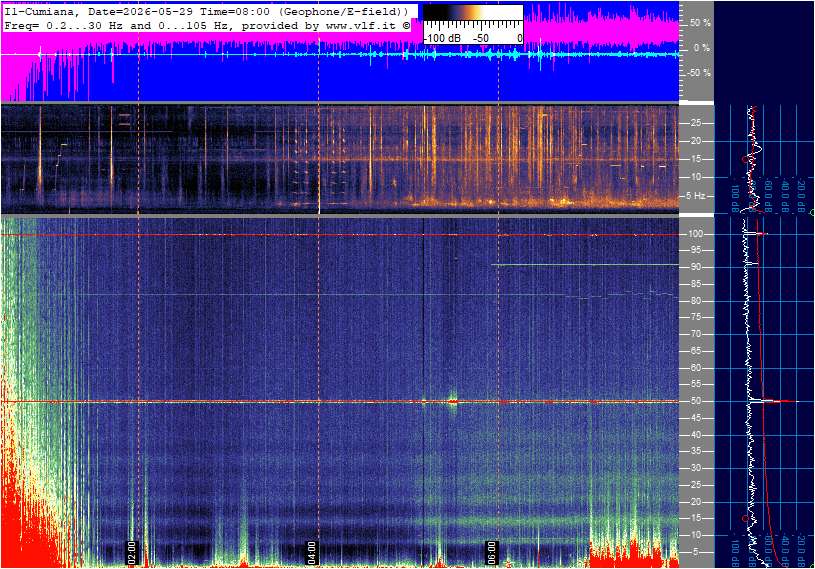Click the red circle marker in the lower spectrum graph
The image size is (815, 569).
(x=745, y=519)
